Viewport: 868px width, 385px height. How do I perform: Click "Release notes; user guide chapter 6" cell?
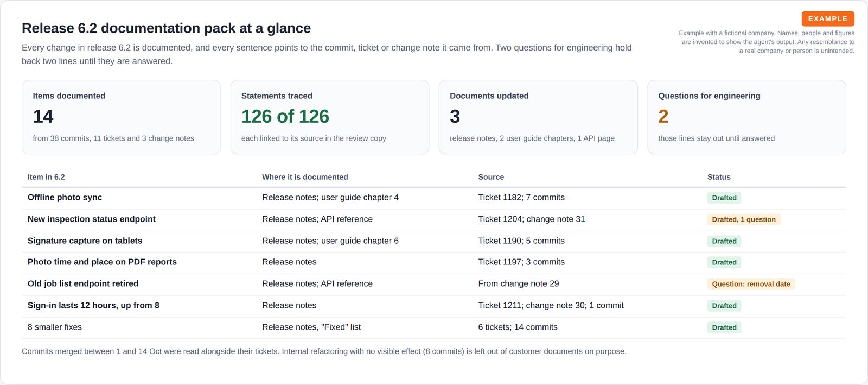(330, 241)
